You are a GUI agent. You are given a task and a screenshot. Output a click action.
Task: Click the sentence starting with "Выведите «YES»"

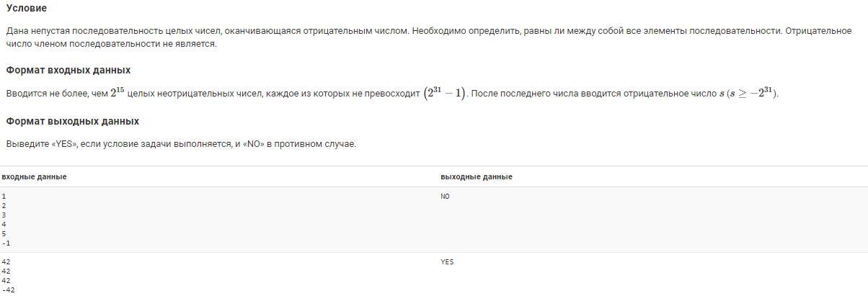click(x=181, y=144)
